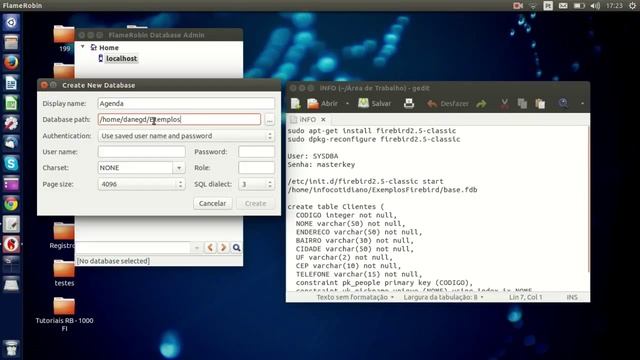This screenshot has width=640, height=360.
Task: Click Desfazer in gedit toolbar
Action: pyautogui.click(x=448, y=104)
